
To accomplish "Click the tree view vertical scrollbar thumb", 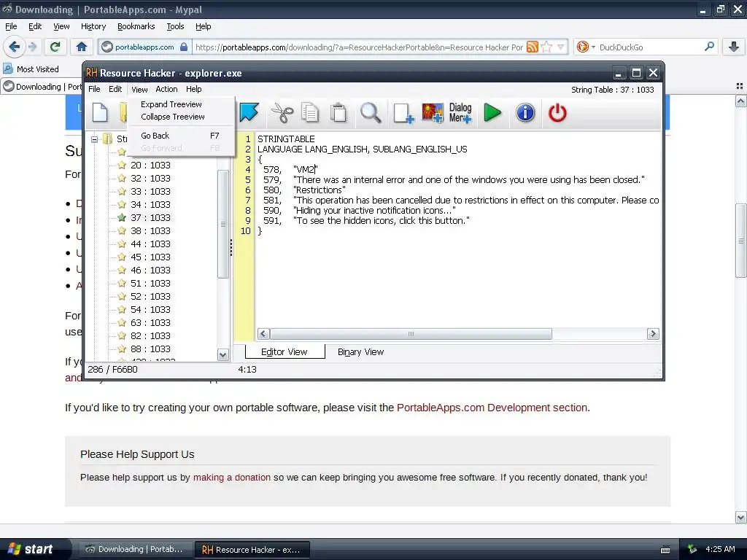I will click(x=222, y=224).
